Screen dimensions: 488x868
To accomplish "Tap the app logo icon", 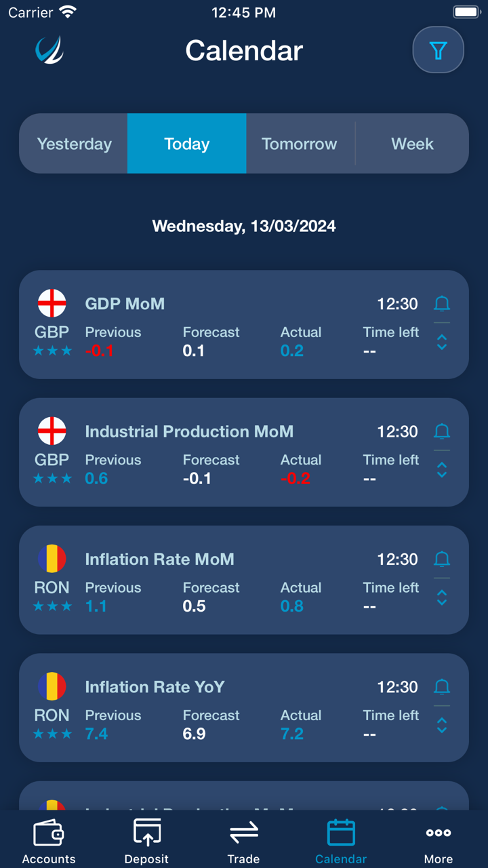I will pos(49,50).
